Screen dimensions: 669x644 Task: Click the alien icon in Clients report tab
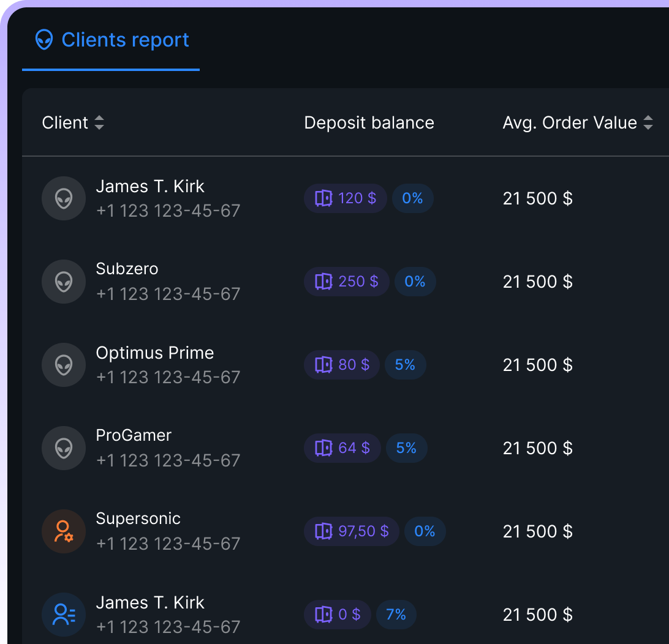point(44,40)
